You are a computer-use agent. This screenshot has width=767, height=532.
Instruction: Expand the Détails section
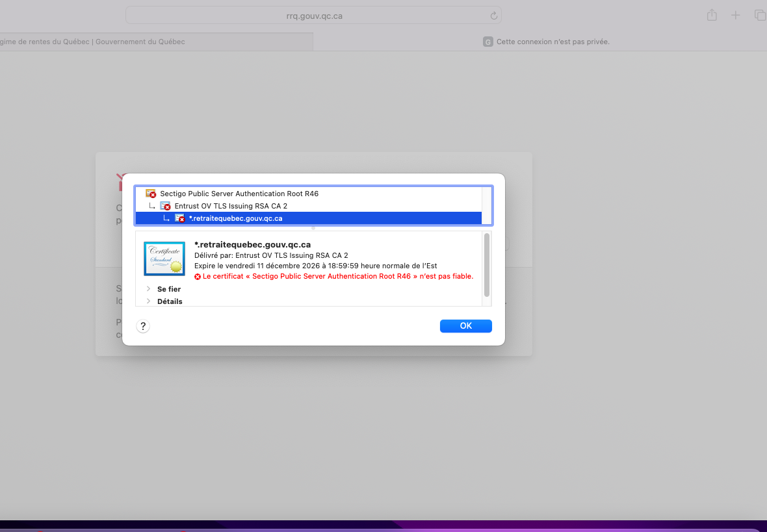pyautogui.click(x=148, y=301)
